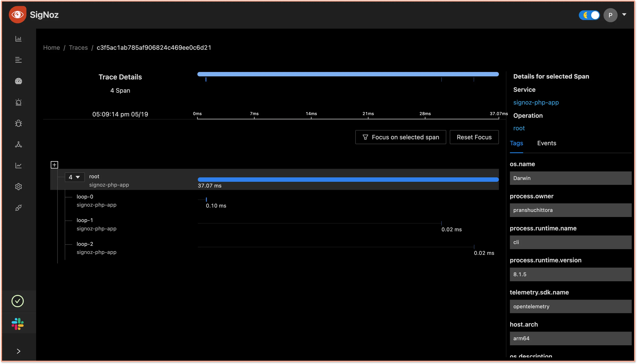Viewport: 637px width, 364px height.
Task: Click the root span 37.07 ms bar
Action: point(348,180)
